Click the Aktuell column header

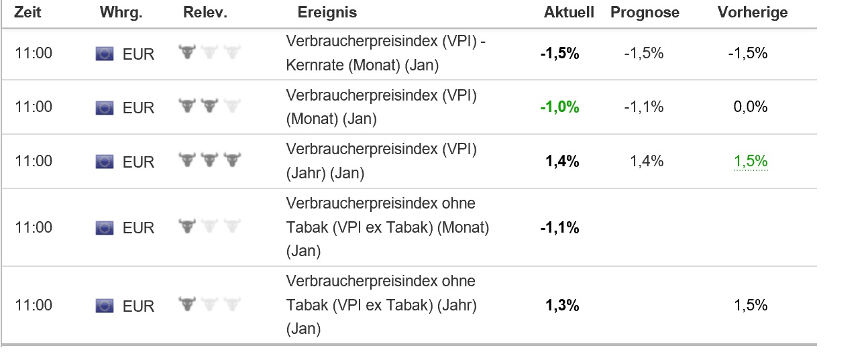pyautogui.click(x=569, y=13)
